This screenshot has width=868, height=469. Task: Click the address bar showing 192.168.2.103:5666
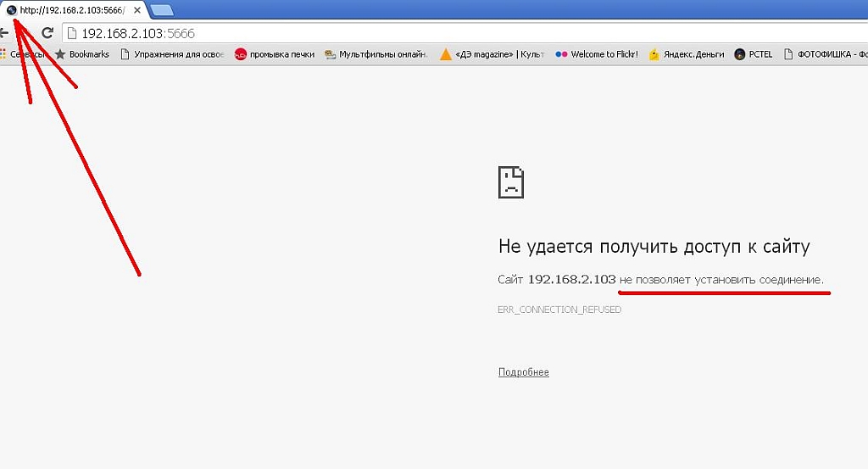click(x=465, y=33)
